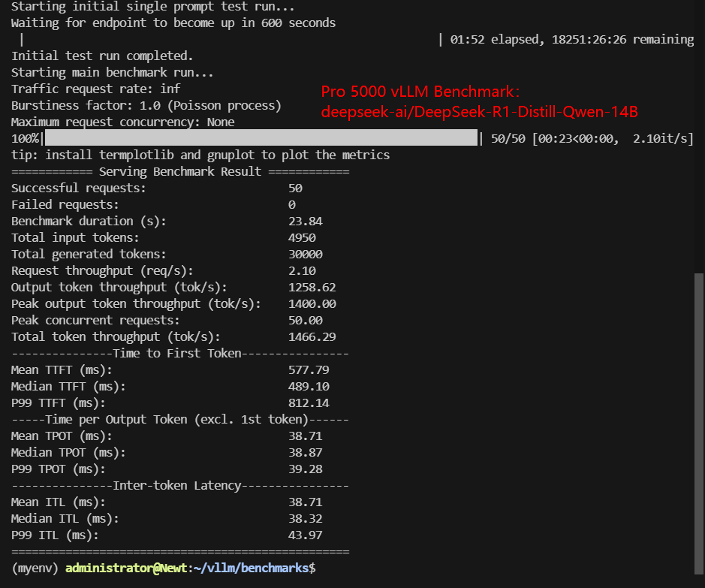Image resolution: width=705 pixels, height=588 pixels.
Task: Click the 'Waiting for endpoint' line
Action: [173, 23]
